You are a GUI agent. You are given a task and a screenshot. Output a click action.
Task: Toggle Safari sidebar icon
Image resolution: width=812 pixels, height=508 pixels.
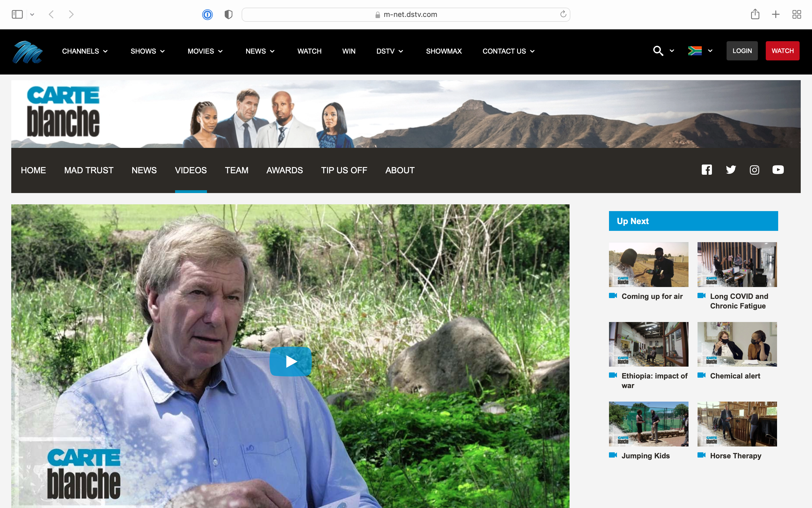[x=17, y=14]
